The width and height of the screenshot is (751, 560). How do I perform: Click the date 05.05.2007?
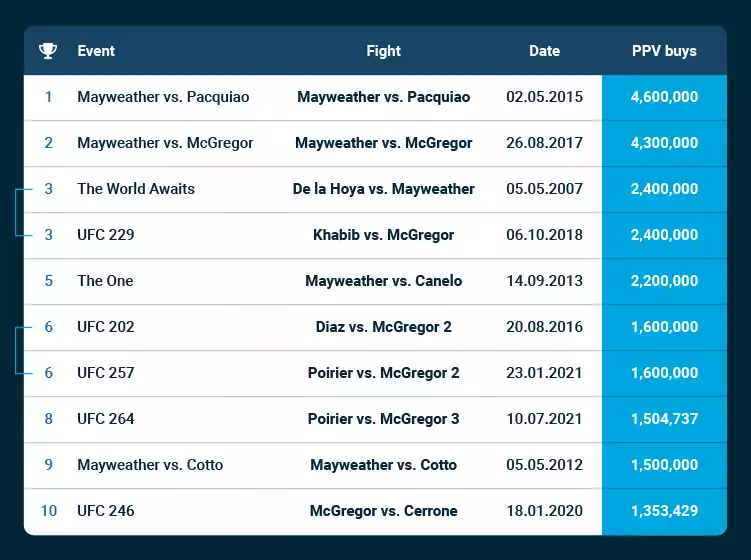tap(545, 189)
